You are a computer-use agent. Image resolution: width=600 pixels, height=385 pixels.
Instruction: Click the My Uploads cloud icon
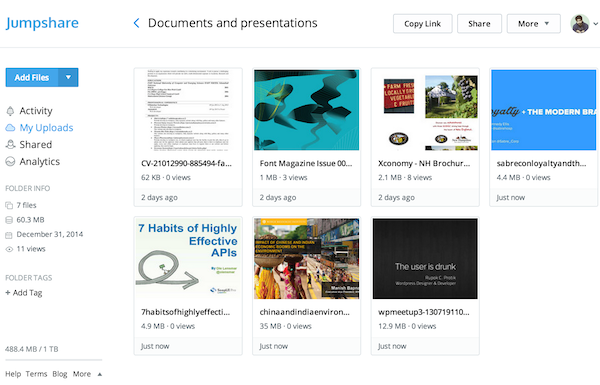click(x=10, y=128)
